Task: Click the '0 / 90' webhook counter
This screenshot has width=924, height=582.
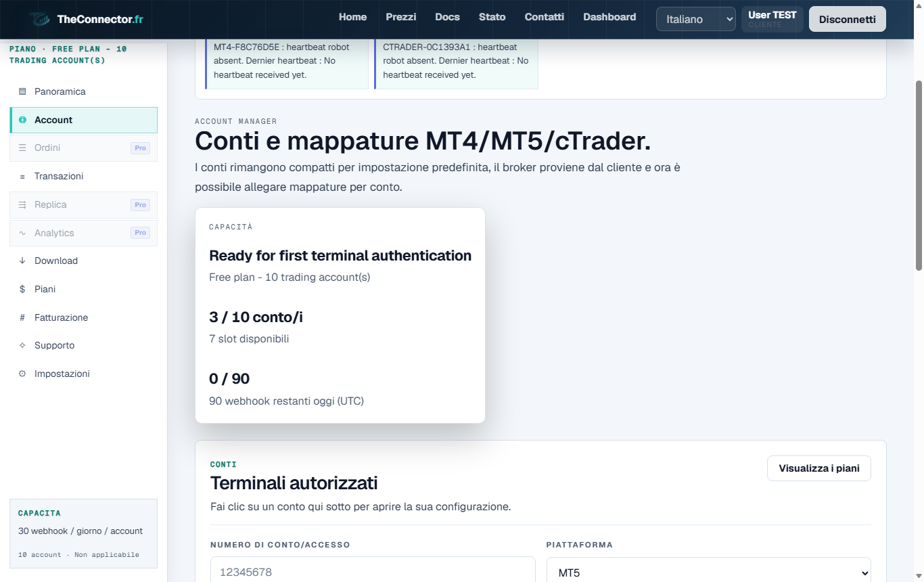Action: (x=229, y=379)
